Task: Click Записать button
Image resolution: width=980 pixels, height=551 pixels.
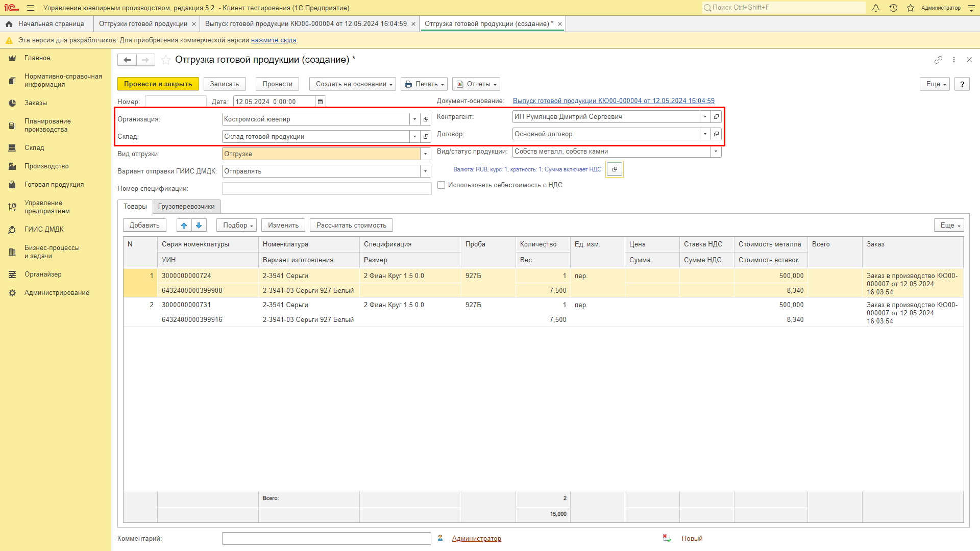Action: [x=225, y=84]
